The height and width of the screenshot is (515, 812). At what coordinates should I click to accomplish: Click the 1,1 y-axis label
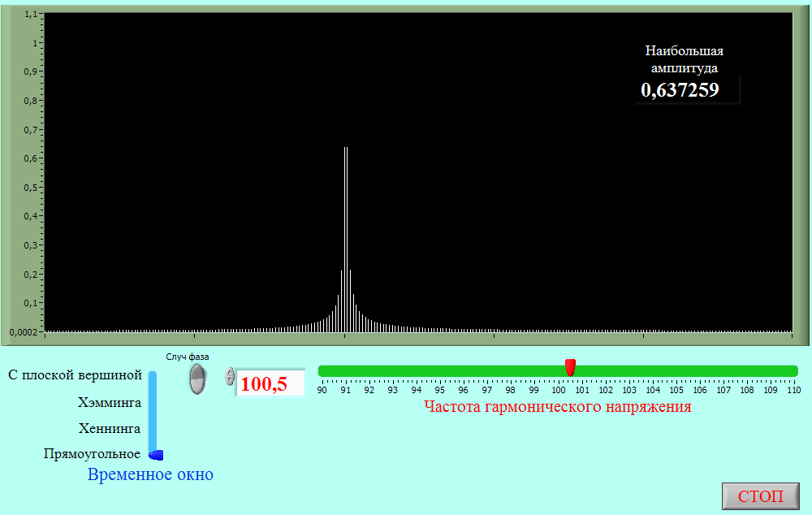pyautogui.click(x=31, y=14)
